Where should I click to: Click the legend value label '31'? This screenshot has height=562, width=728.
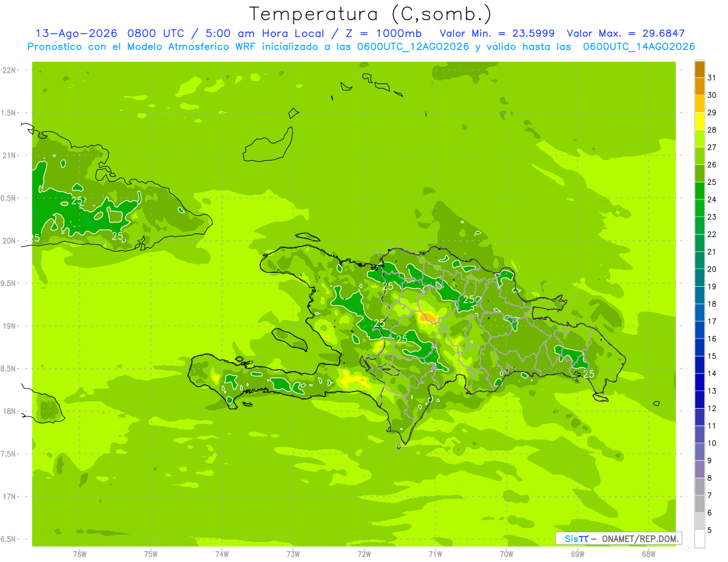[x=712, y=78]
